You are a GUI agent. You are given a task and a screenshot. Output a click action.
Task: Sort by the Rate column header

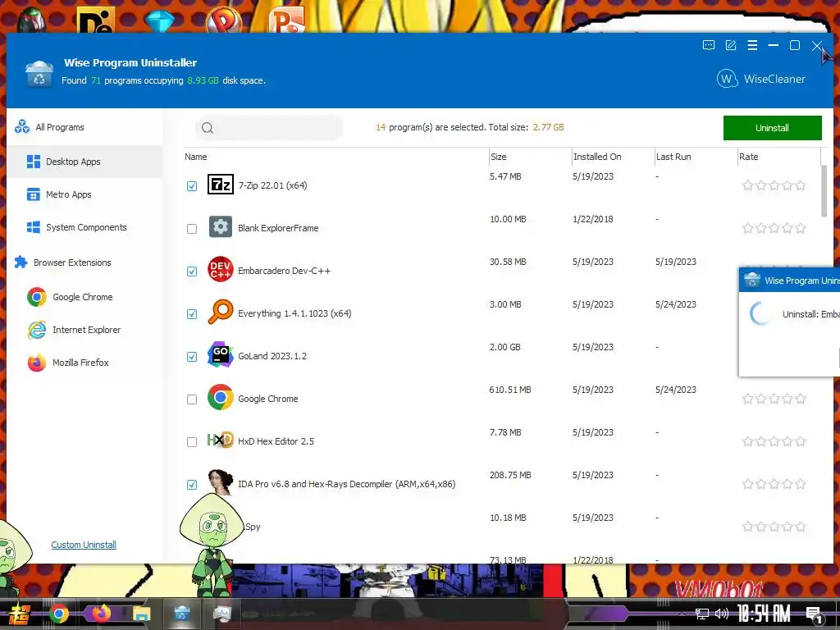pyautogui.click(x=779, y=157)
